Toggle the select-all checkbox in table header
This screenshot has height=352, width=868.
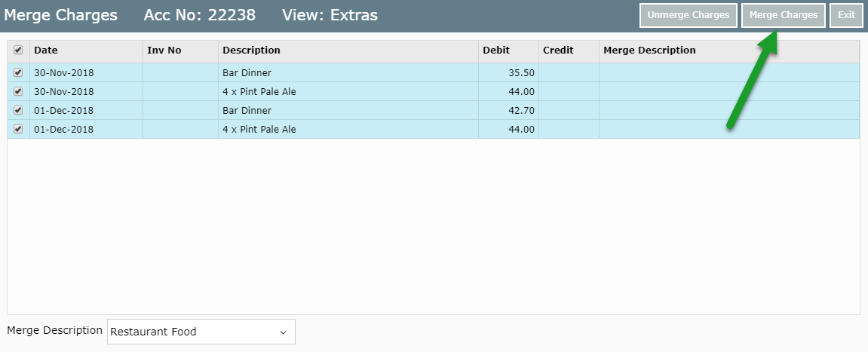coord(18,51)
